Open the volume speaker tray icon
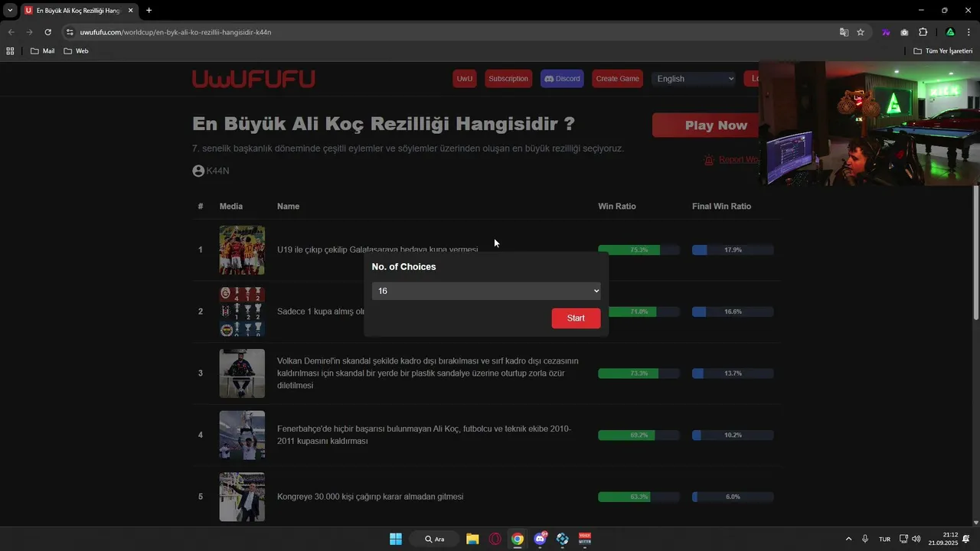Image resolution: width=980 pixels, height=551 pixels. click(916, 539)
